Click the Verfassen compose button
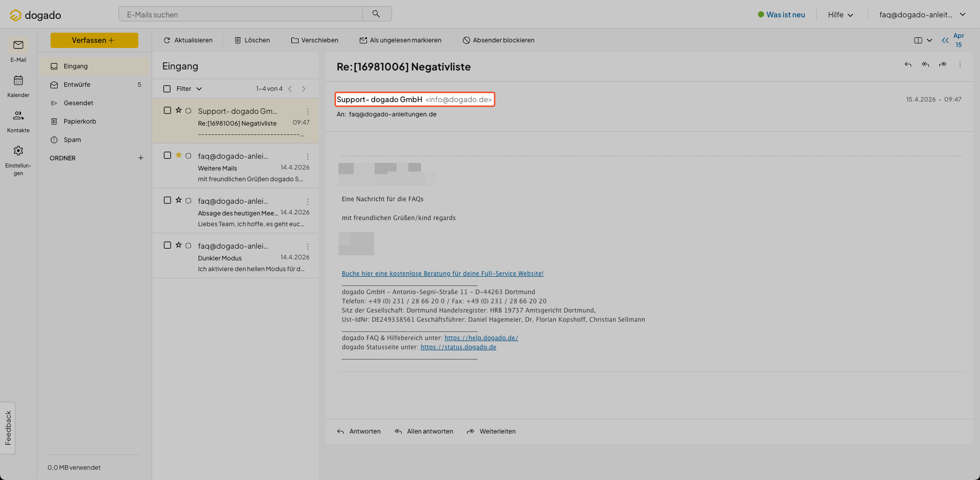The image size is (980, 480). coord(94,40)
